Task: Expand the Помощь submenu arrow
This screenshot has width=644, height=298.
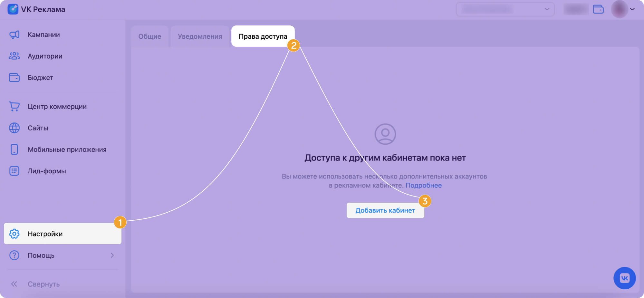Action: [112, 255]
